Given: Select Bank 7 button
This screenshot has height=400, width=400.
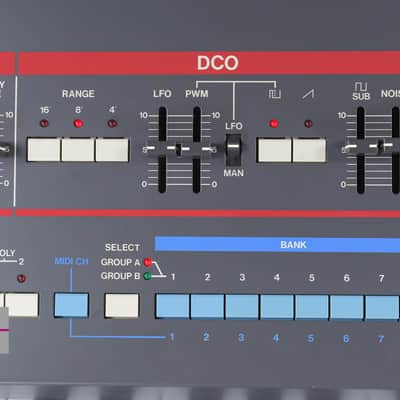Looking at the screenshot, I should tap(382, 308).
